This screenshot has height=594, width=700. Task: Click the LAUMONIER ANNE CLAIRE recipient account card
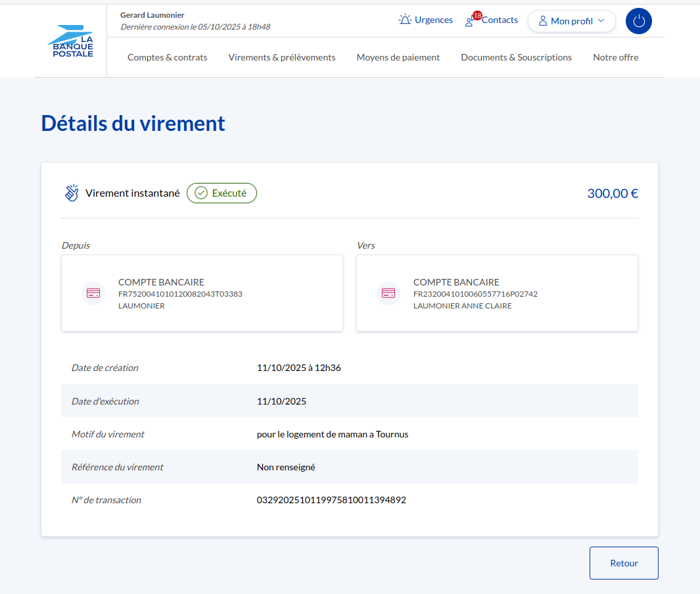pyautogui.click(x=497, y=293)
